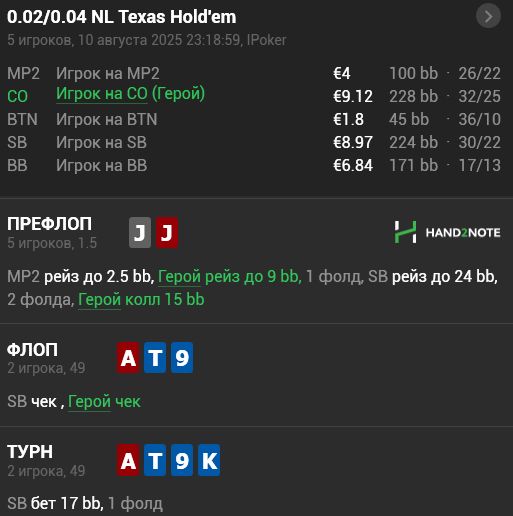Select the MP2 player row

coord(254,73)
